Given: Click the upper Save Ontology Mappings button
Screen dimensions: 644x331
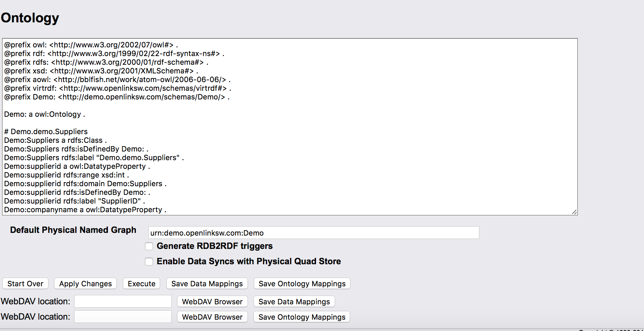Looking at the screenshot, I should coord(302,283).
